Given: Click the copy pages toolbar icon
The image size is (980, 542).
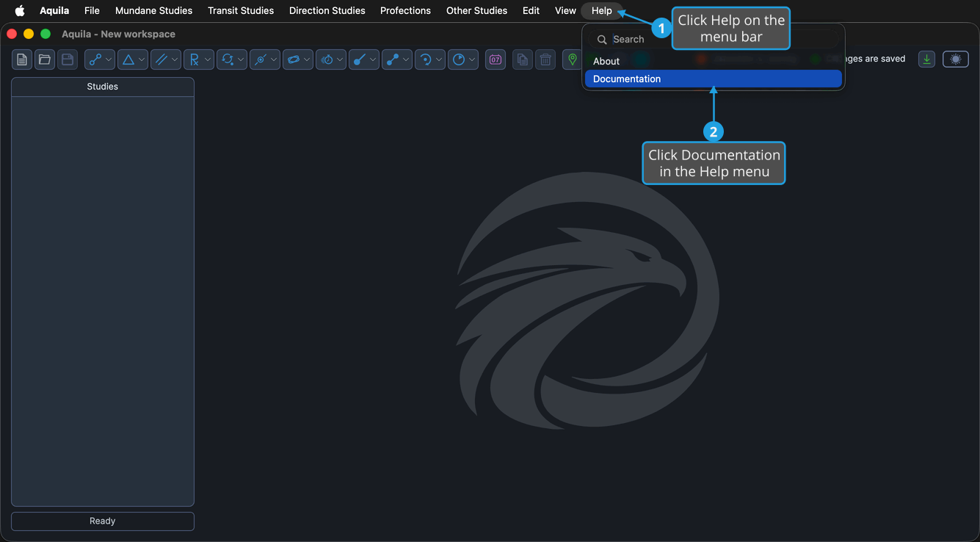Looking at the screenshot, I should pyautogui.click(x=523, y=59).
